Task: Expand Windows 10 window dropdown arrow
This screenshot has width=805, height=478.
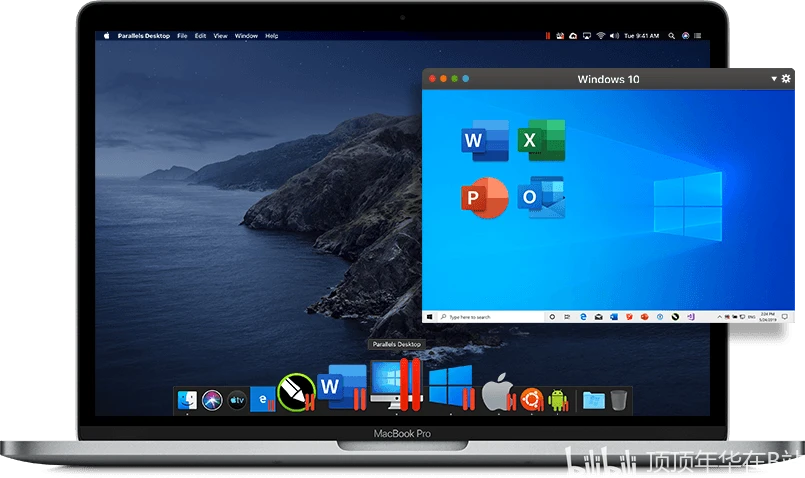Action: point(774,79)
